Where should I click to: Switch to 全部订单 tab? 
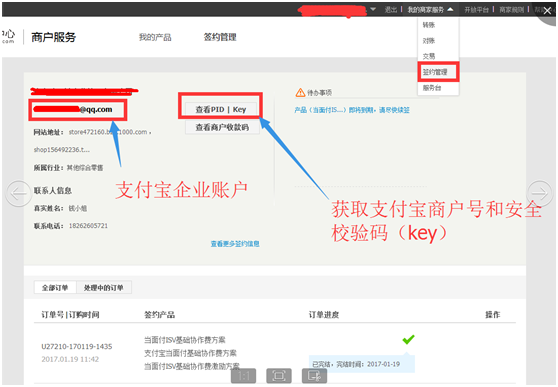pos(55,288)
